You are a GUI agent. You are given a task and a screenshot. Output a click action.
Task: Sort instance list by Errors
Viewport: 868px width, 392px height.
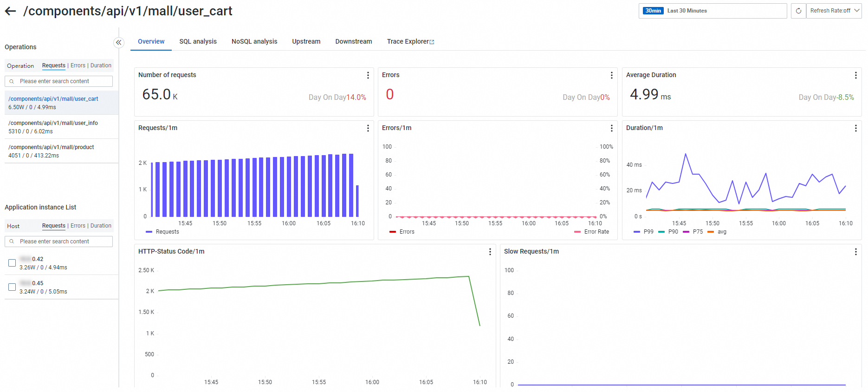click(78, 226)
